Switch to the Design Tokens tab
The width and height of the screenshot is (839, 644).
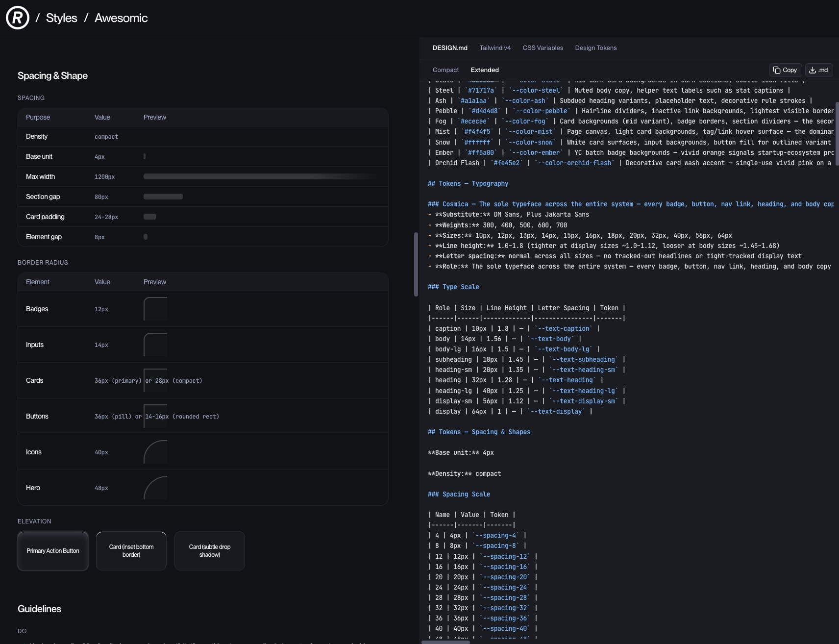point(596,48)
